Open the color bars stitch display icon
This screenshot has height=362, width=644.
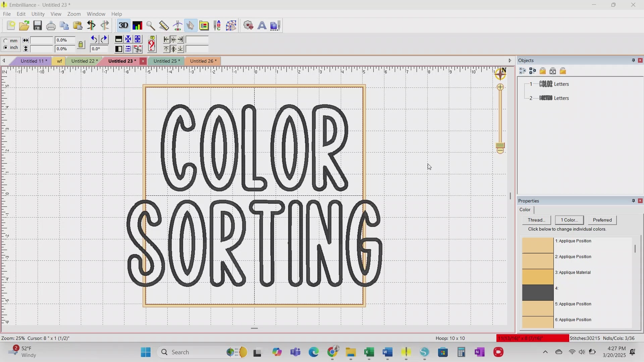tap(137, 25)
